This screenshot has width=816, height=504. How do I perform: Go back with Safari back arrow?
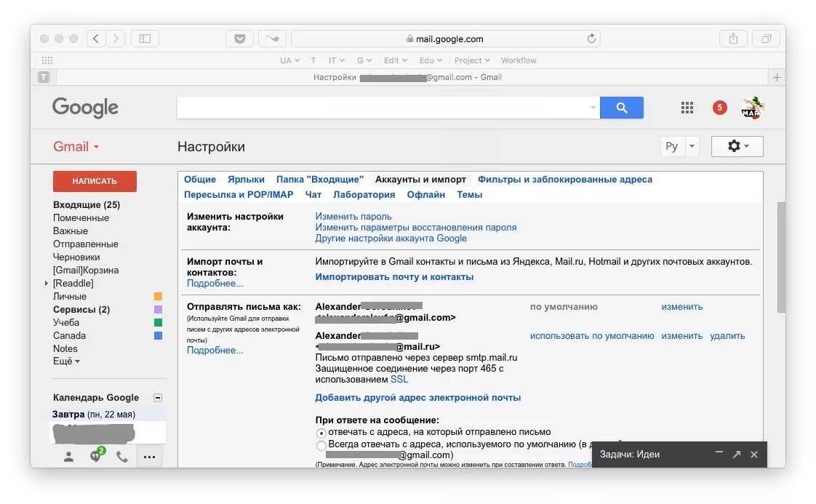coord(96,39)
